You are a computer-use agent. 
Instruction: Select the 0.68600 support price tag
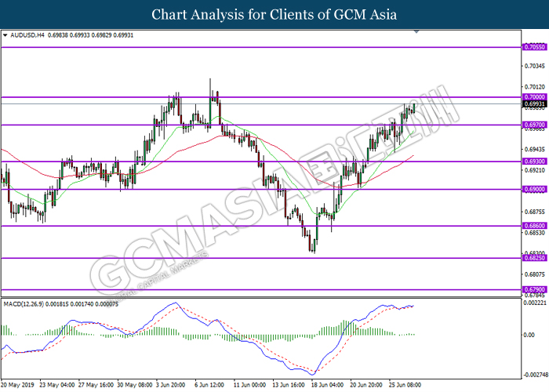click(x=534, y=226)
